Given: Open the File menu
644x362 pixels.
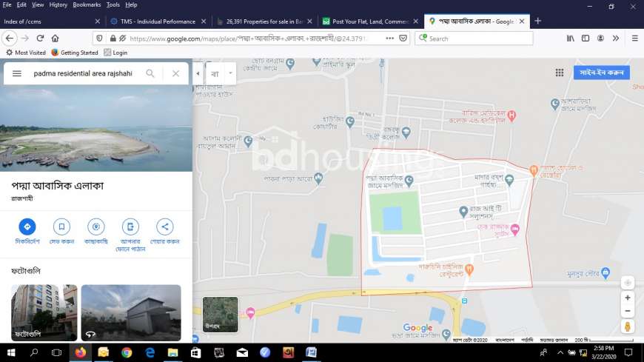Looking at the screenshot, I should pos(7,4).
